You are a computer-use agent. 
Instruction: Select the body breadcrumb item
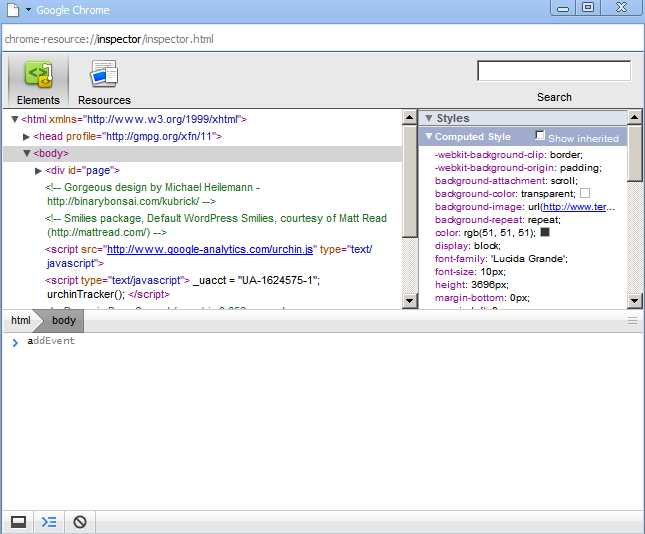tap(63, 320)
